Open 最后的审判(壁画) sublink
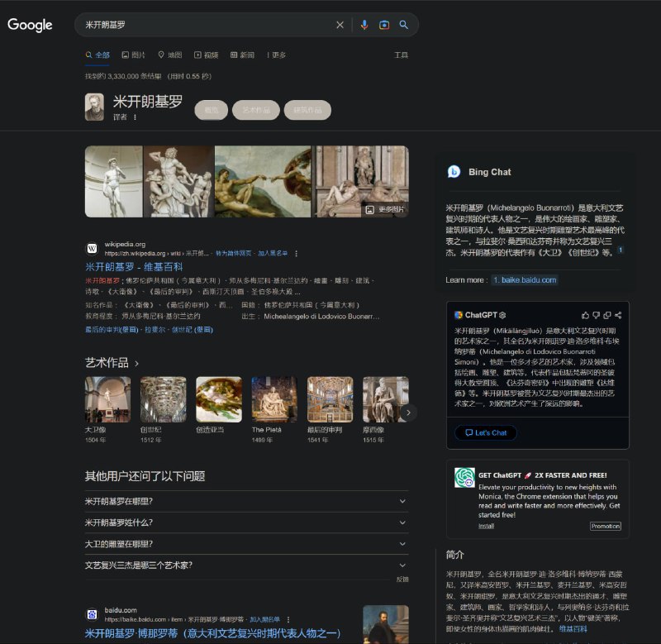The image size is (661, 644). pyautogui.click(x=112, y=330)
